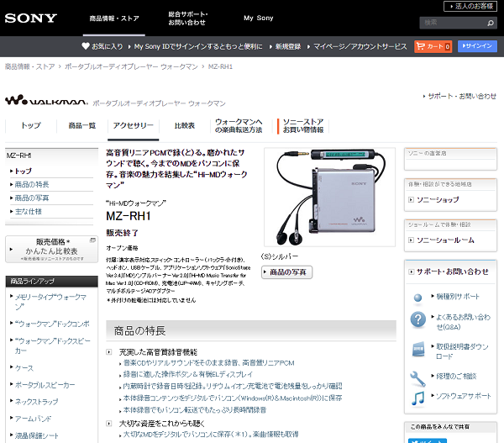Open ネックストラップ lineup link
504x443 pixels.
click(36, 402)
